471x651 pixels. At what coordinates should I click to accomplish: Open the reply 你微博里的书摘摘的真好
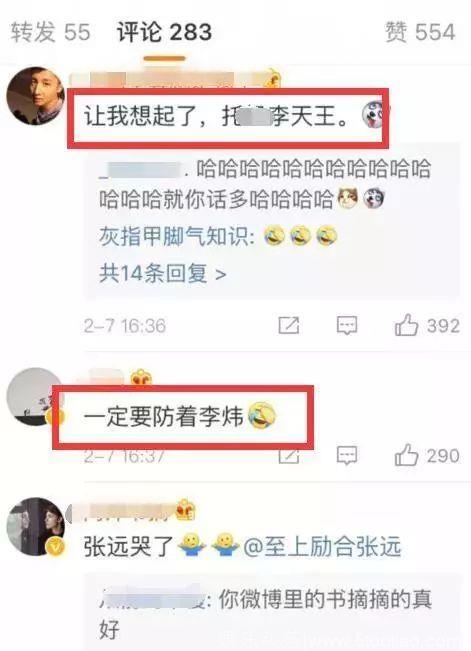pos(266,614)
